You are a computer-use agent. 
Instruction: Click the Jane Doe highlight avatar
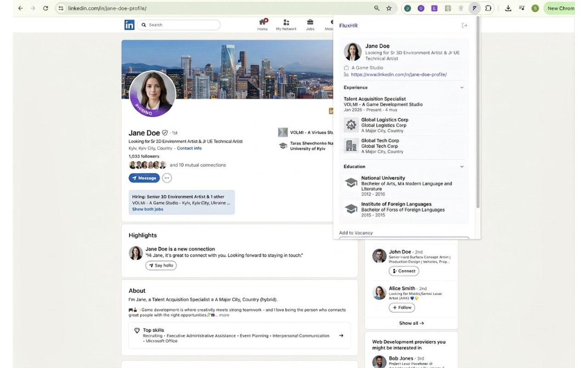[x=136, y=253]
